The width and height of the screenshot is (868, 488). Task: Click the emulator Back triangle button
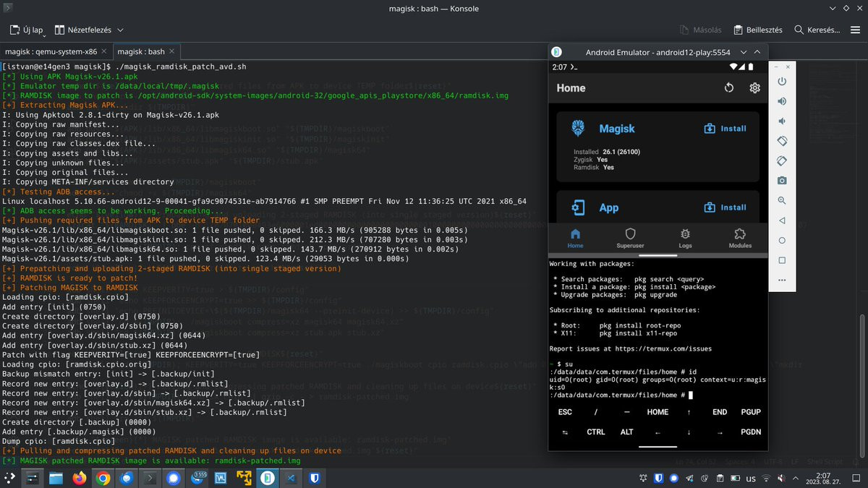coord(782,221)
